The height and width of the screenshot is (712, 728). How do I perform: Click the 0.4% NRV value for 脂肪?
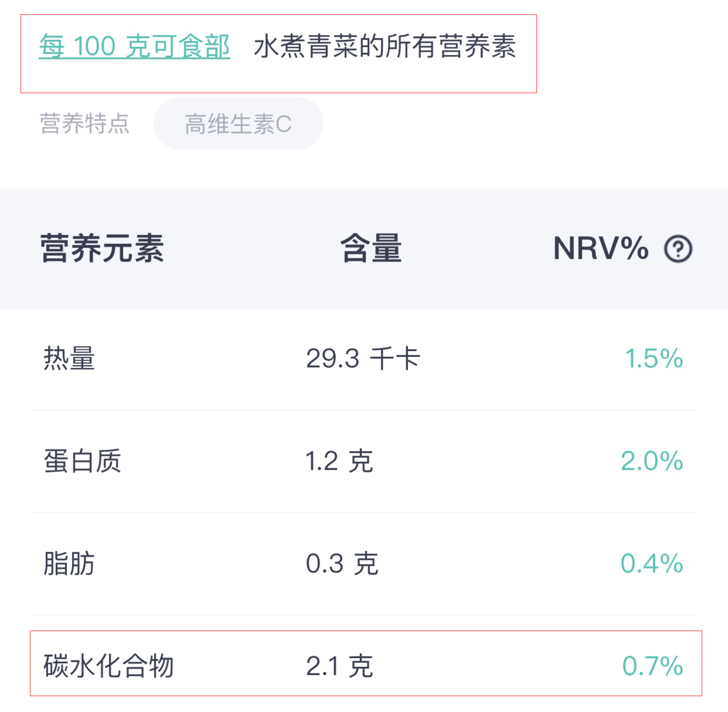(x=652, y=563)
